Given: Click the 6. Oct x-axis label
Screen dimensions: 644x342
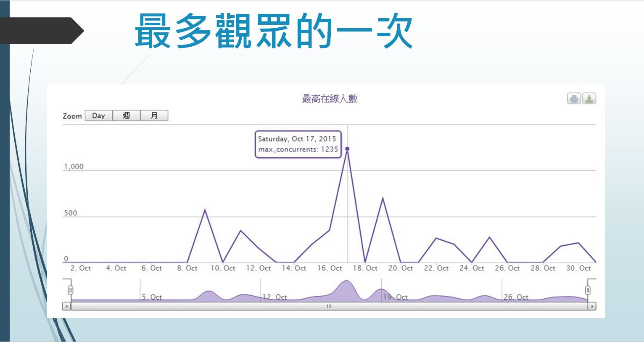Looking at the screenshot, I should pyautogui.click(x=152, y=268).
